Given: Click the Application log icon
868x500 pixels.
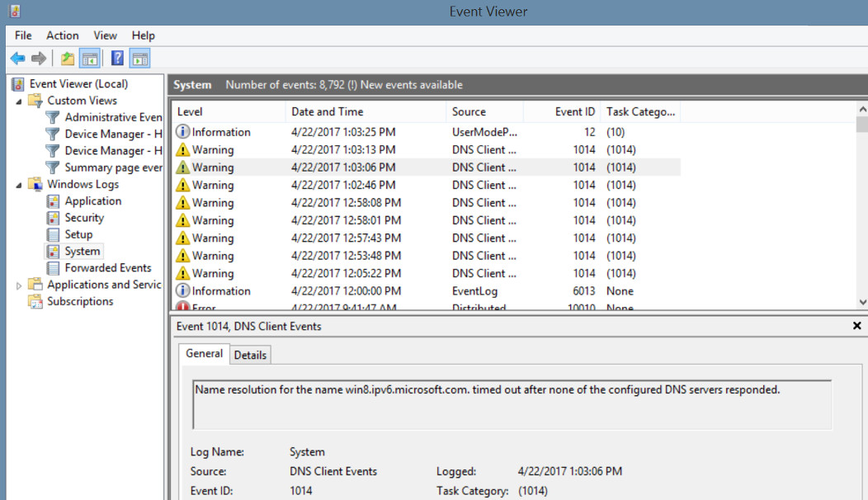Looking at the screenshot, I should click(53, 201).
